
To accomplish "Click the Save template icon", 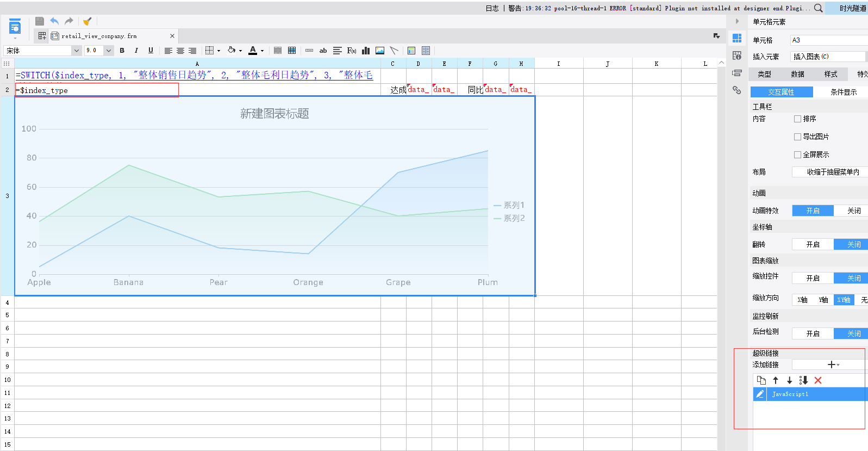I will [x=40, y=21].
